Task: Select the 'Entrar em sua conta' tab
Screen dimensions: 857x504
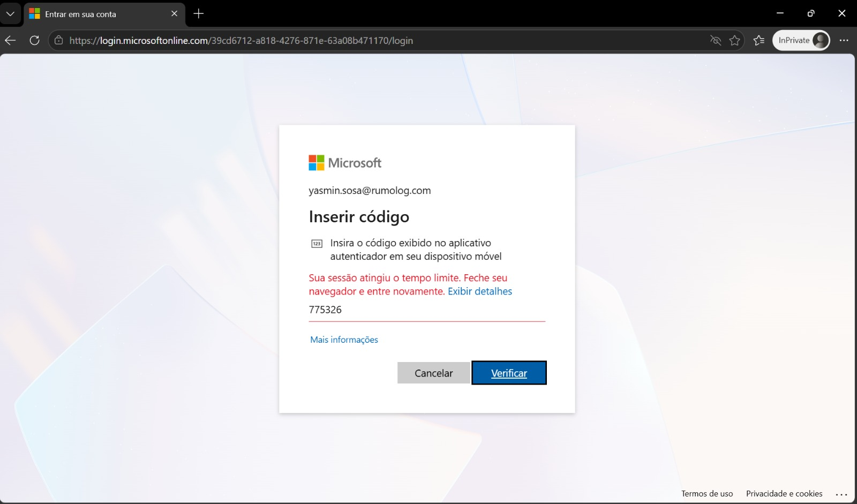Action: click(x=104, y=14)
